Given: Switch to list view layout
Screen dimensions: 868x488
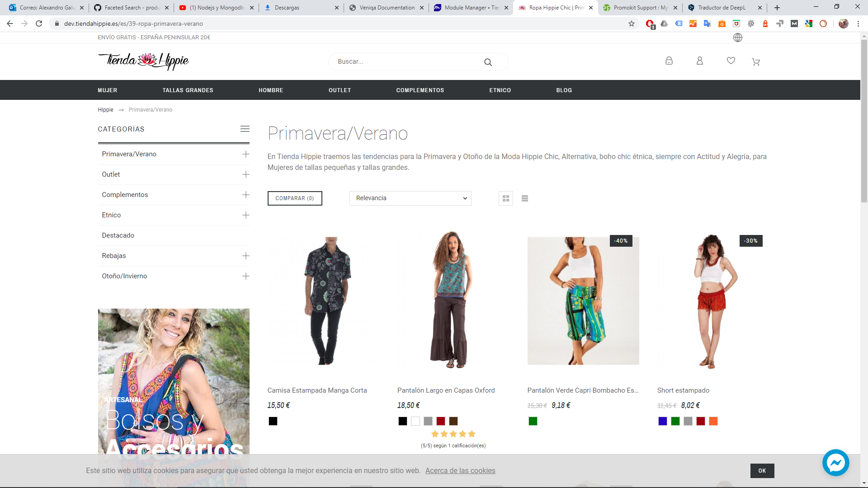Looking at the screenshot, I should click(x=525, y=198).
